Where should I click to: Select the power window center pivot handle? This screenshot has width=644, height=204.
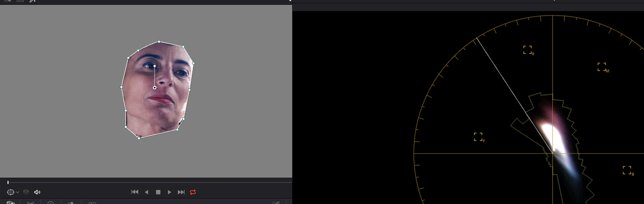point(154,88)
